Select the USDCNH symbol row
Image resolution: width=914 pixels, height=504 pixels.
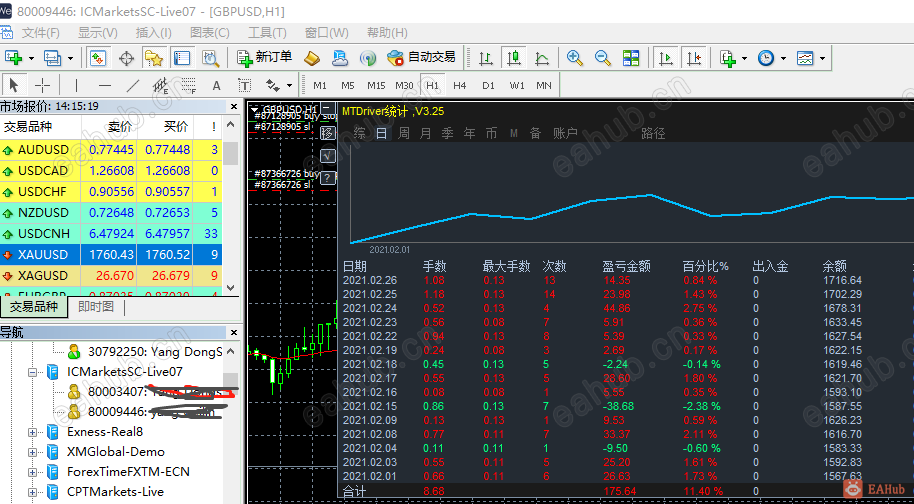[x=111, y=234]
